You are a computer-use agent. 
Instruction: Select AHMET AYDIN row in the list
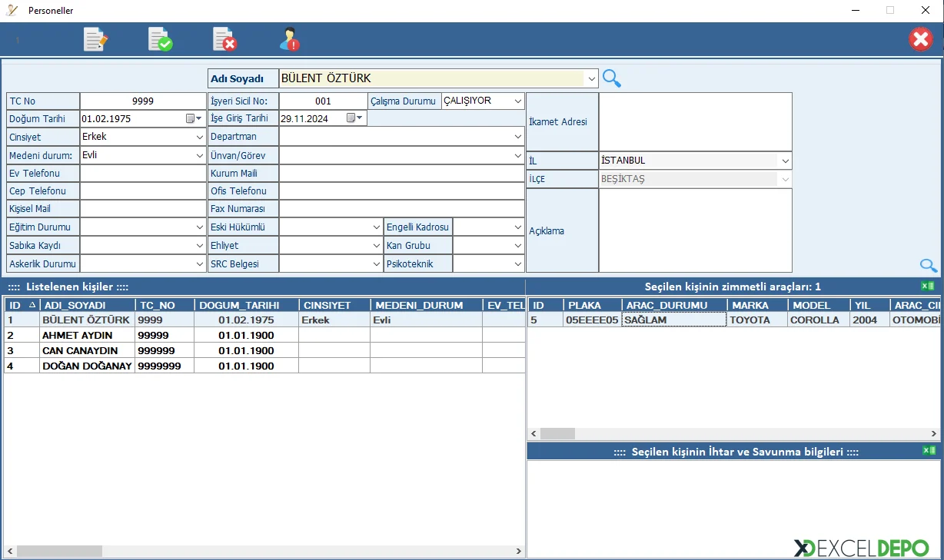pos(77,336)
